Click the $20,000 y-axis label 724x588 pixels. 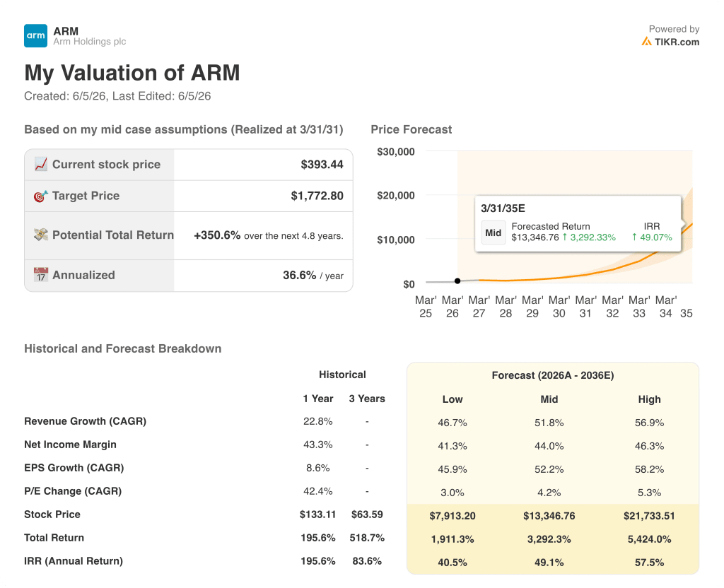click(x=396, y=195)
